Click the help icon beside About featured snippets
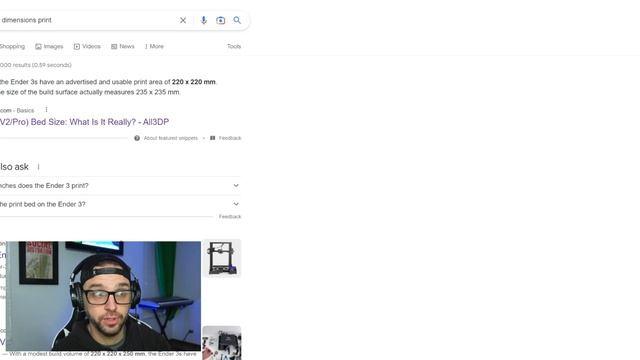This screenshot has width=640, height=360. click(137, 138)
